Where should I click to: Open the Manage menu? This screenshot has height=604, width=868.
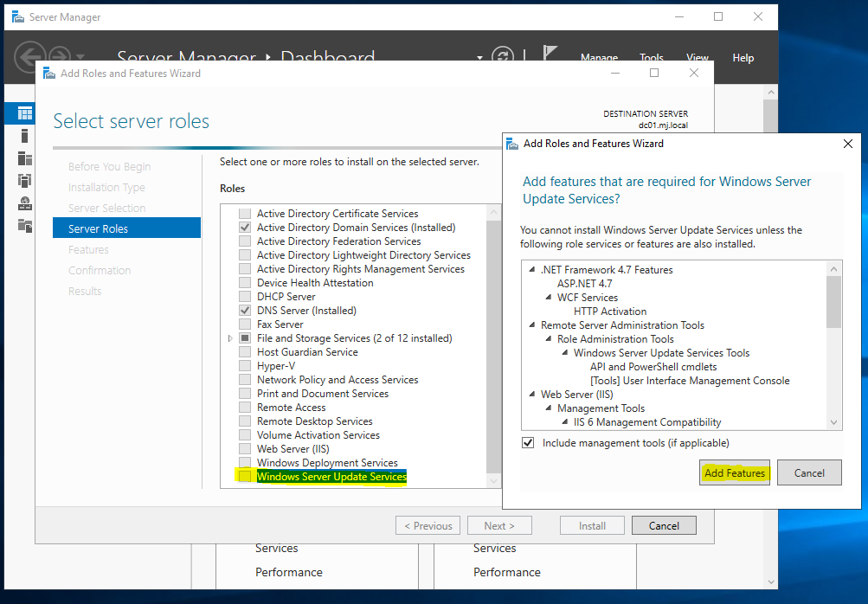599,56
